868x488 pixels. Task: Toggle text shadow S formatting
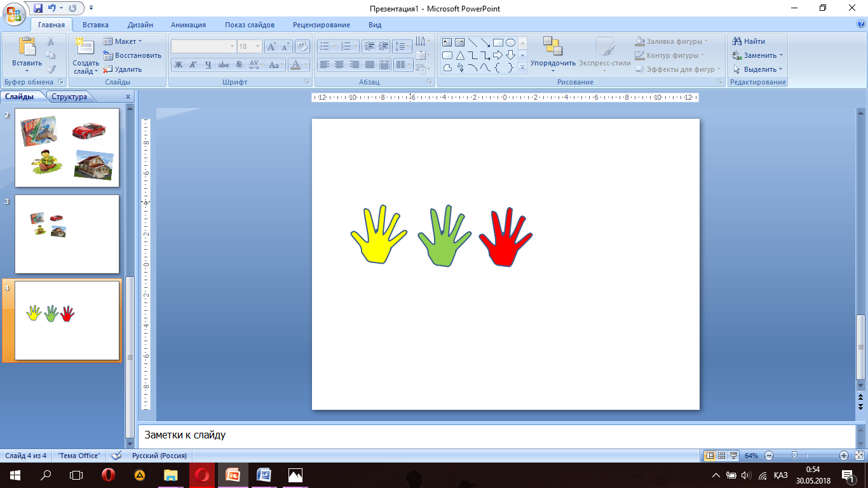pyautogui.click(x=238, y=65)
